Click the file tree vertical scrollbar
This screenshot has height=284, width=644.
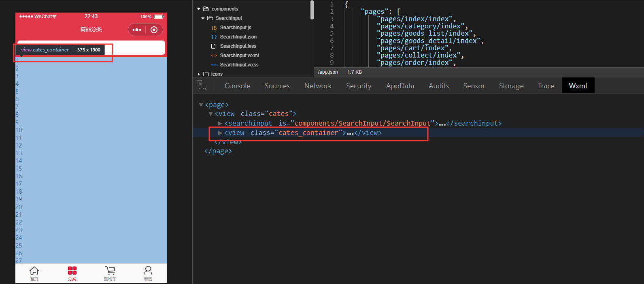point(312,10)
